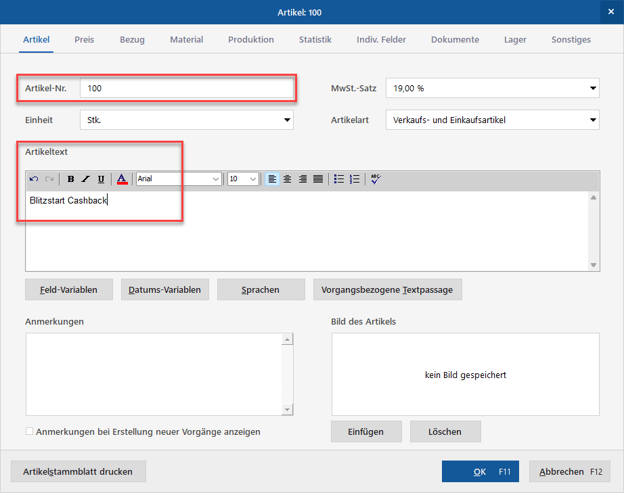This screenshot has height=493, width=624.
Task: Open the MwSt.-Satz dropdown
Action: click(x=593, y=88)
